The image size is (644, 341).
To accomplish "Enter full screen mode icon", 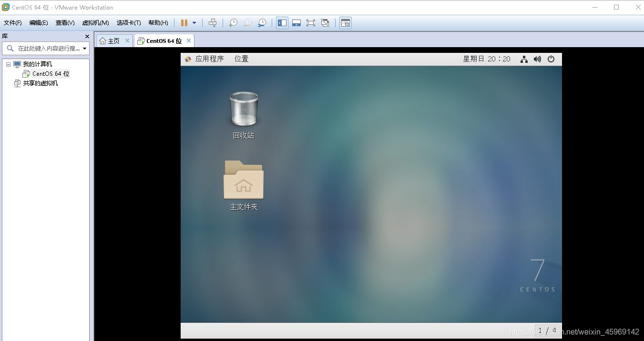I will tap(311, 23).
